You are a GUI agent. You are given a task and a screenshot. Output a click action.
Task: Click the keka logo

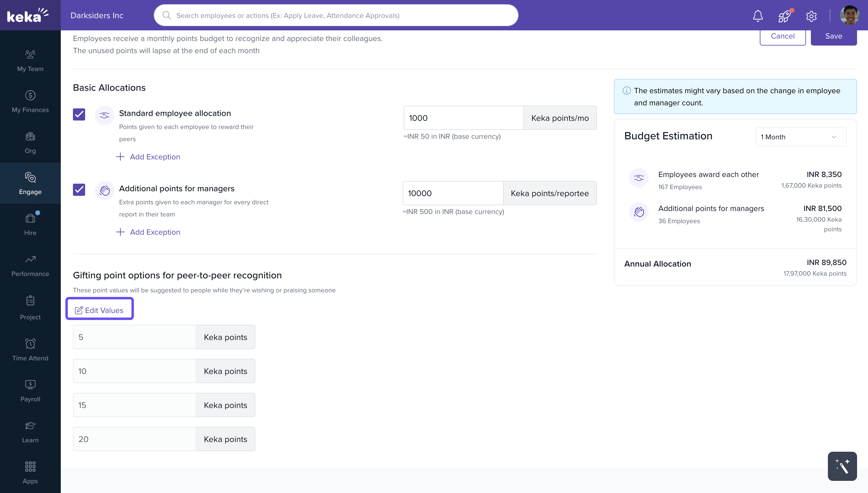tap(28, 15)
